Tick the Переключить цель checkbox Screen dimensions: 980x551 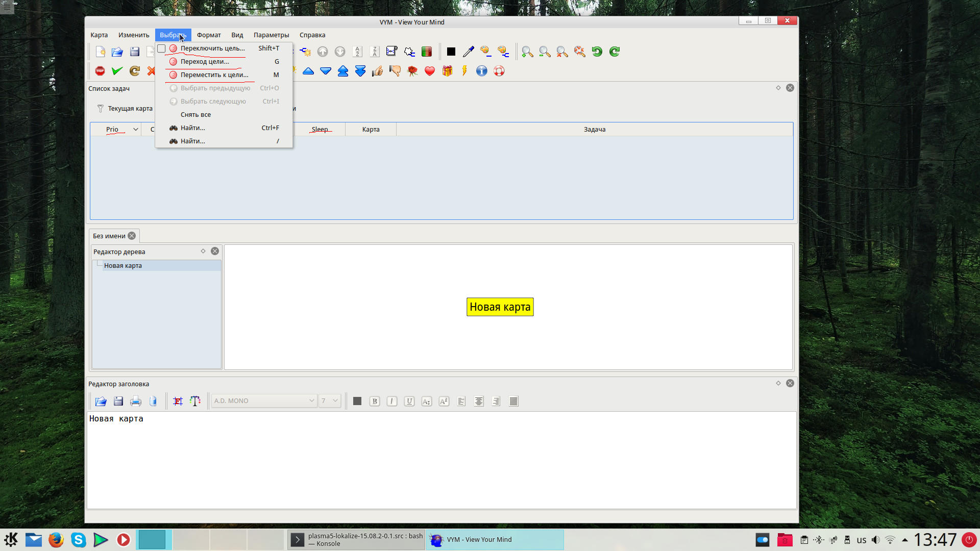point(161,48)
